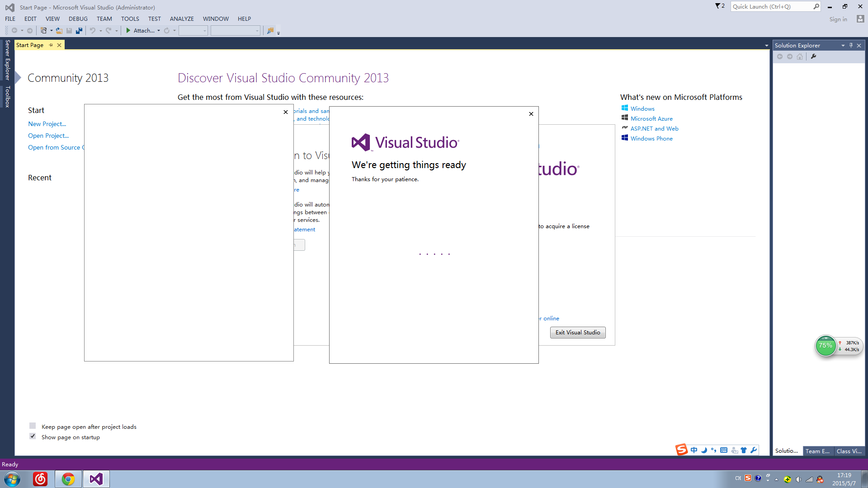The image size is (868, 488).
Task: Click the Solution Explorer Forward arrow icon
Action: (x=790, y=56)
